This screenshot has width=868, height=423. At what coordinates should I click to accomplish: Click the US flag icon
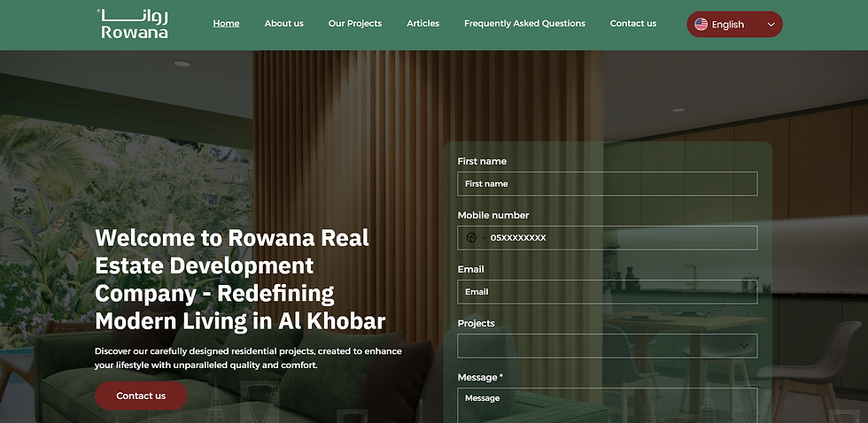point(701,24)
